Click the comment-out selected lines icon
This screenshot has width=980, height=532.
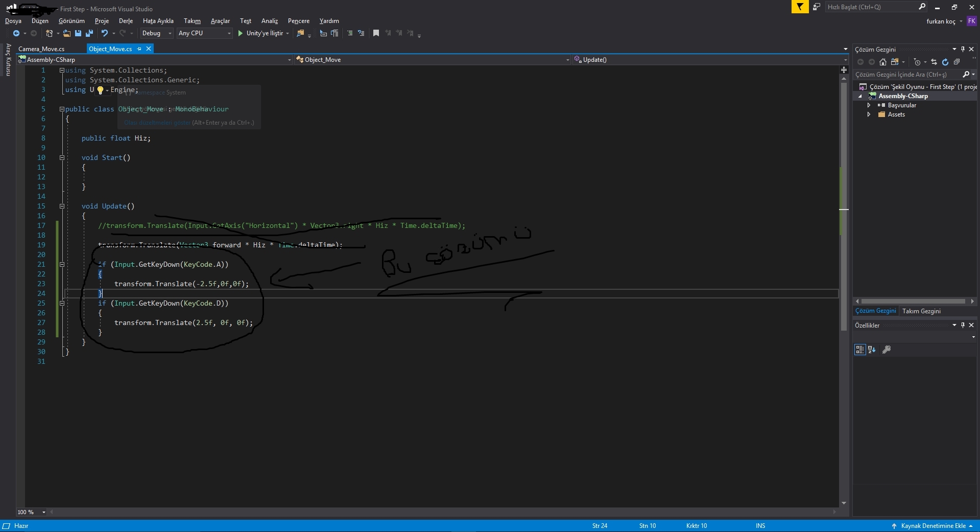(350, 33)
